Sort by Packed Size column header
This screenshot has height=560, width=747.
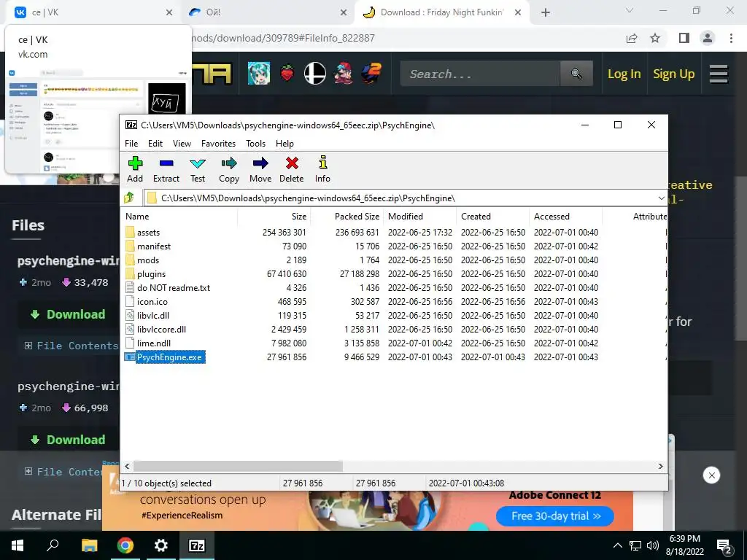point(347,216)
